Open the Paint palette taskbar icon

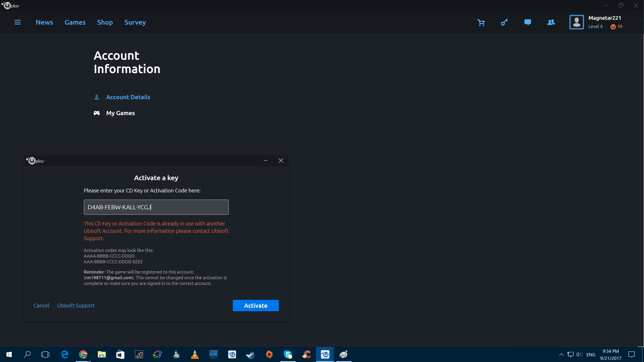pos(344,354)
